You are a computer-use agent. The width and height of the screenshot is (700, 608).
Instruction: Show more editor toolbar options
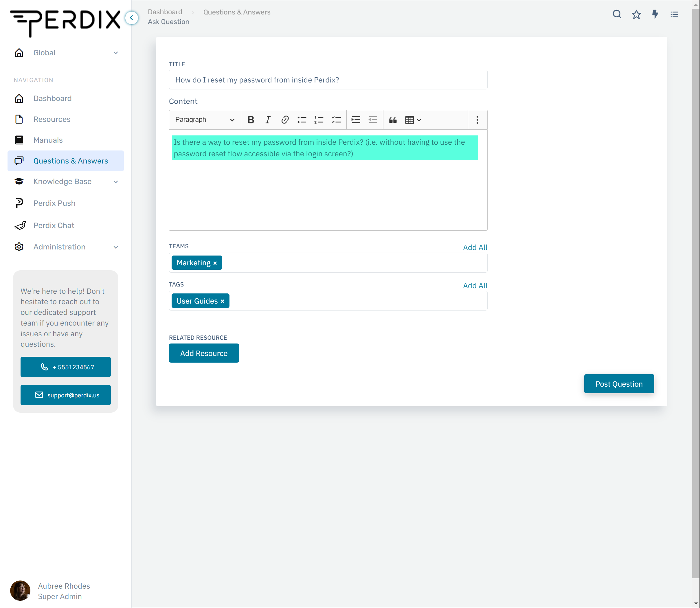(x=477, y=120)
